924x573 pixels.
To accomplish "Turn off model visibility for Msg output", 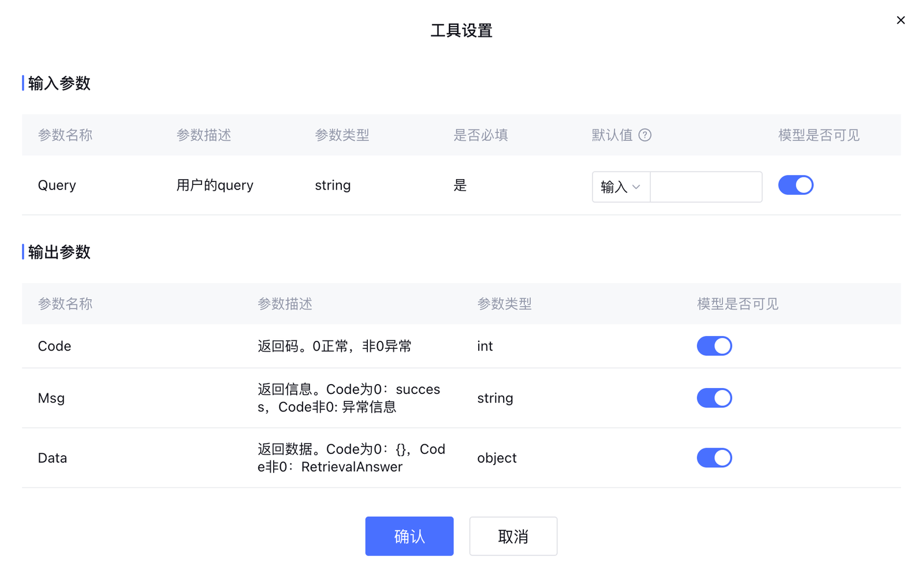I will [714, 398].
